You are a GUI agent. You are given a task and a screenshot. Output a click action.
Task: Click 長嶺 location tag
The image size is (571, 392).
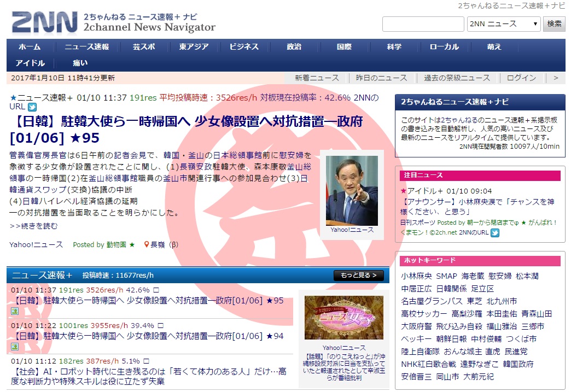pyautogui.click(x=158, y=244)
